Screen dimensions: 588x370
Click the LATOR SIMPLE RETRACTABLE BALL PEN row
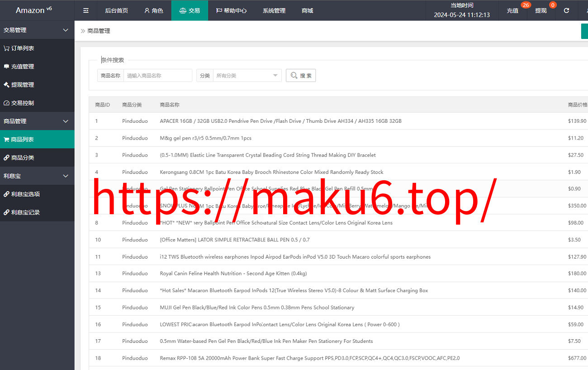tap(338, 240)
